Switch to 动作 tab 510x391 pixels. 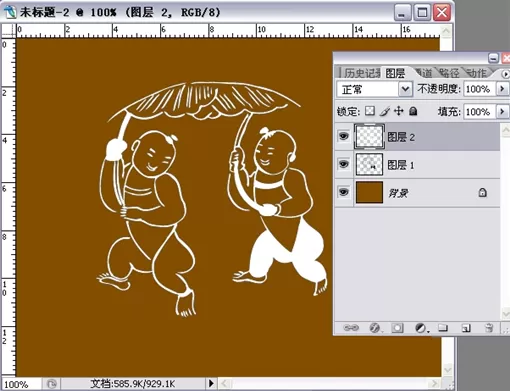[476, 73]
